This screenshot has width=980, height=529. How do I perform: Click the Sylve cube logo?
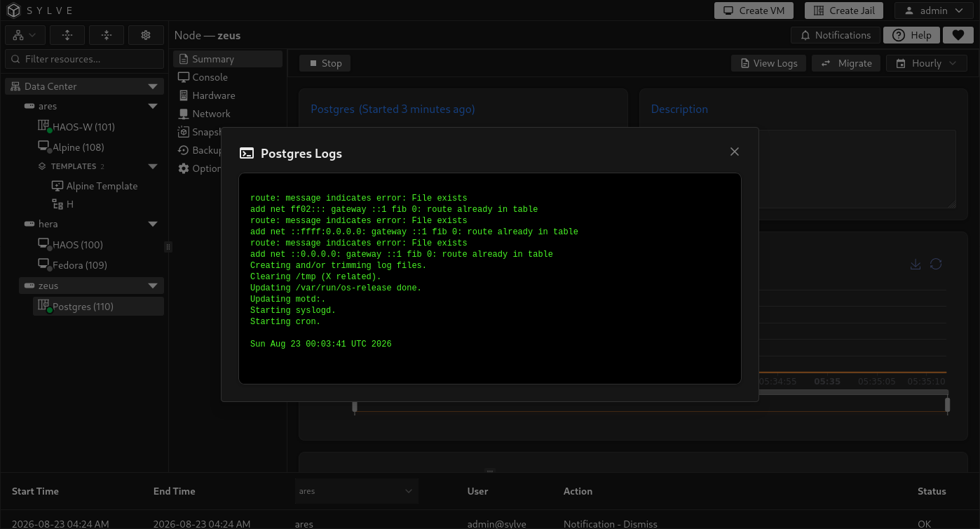(x=14, y=11)
